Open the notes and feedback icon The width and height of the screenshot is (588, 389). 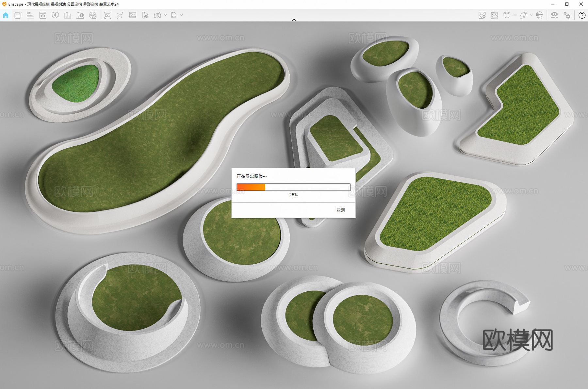(18, 15)
